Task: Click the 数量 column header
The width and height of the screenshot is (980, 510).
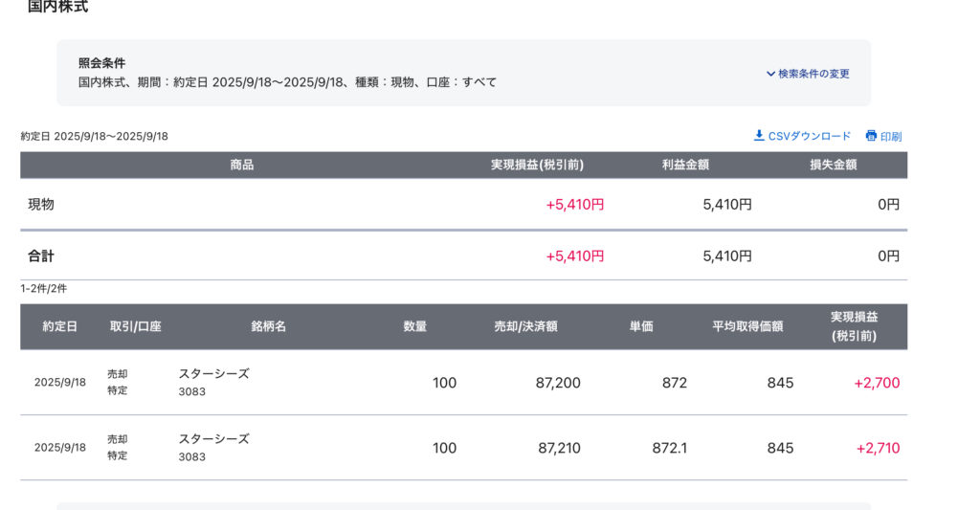Action: click(x=415, y=326)
